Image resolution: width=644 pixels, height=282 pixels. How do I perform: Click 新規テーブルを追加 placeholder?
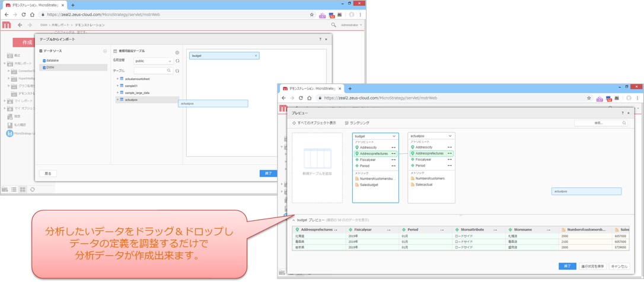(317, 168)
